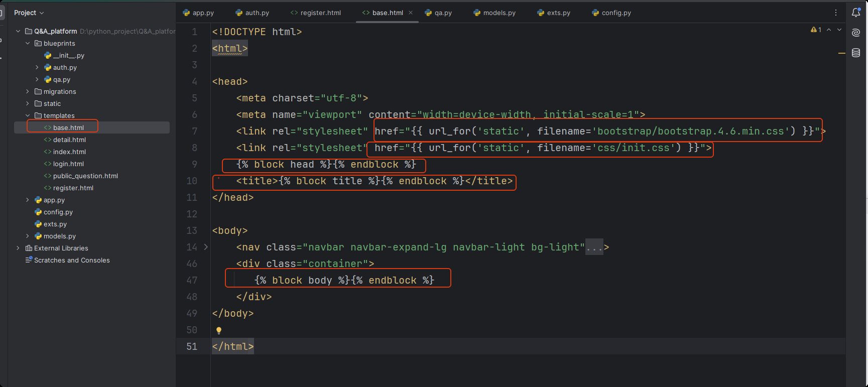Jump to previous highlighted problem arrow
The height and width of the screenshot is (387, 868).
coord(829,30)
